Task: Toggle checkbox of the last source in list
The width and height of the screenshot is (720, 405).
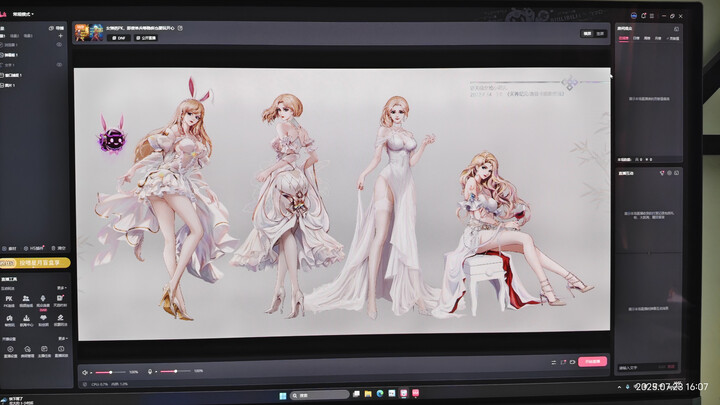Action: [5, 85]
